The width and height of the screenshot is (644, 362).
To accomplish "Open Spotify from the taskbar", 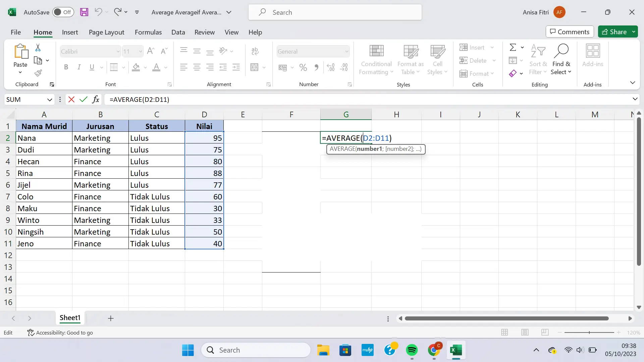I will (412, 350).
